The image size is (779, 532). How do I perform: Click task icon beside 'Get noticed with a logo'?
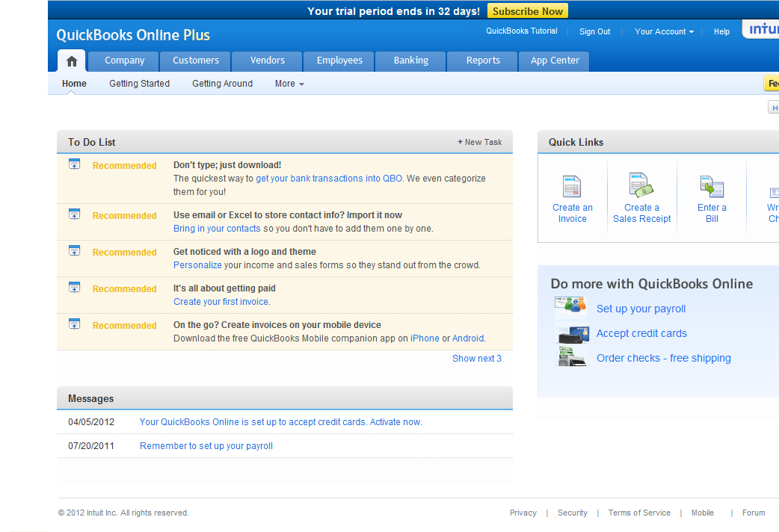point(75,251)
